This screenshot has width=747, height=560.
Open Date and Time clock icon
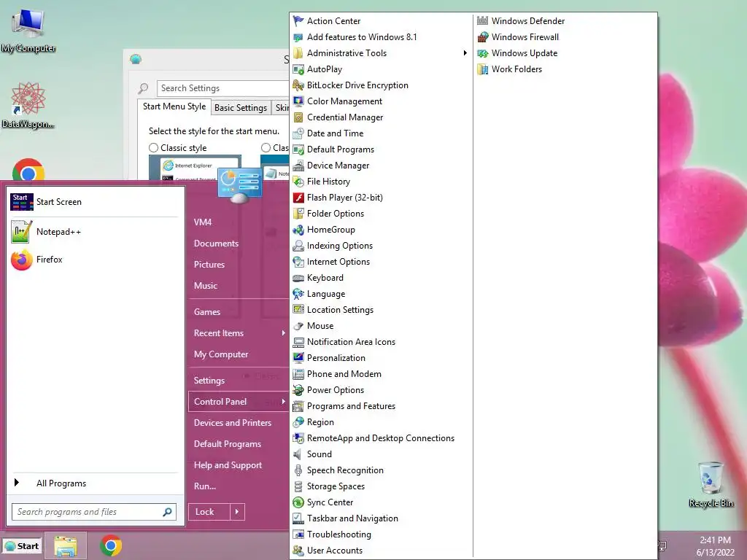coord(298,133)
